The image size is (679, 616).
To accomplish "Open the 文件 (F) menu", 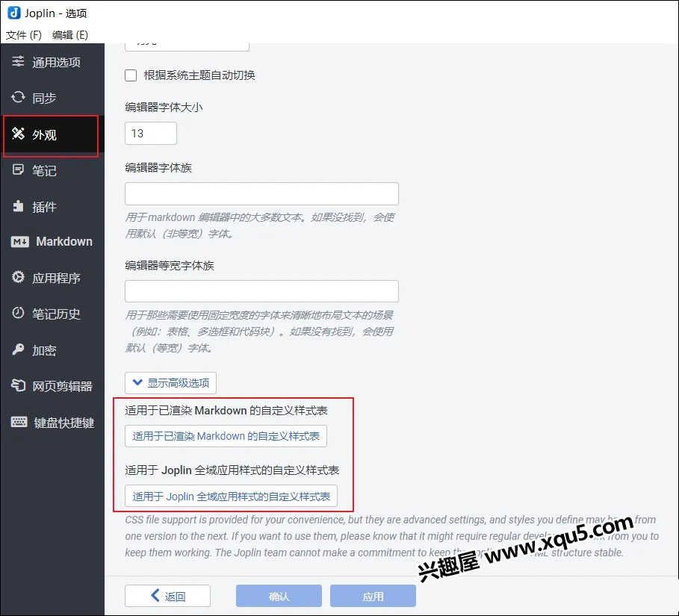I will tap(24, 34).
